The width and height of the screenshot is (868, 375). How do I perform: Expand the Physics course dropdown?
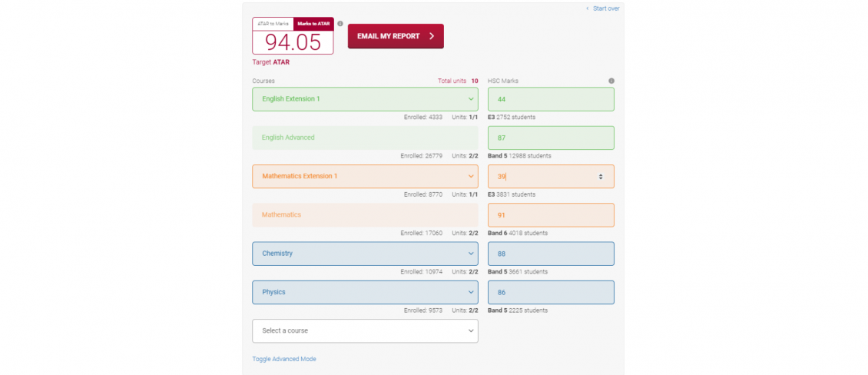(x=365, y=292)
